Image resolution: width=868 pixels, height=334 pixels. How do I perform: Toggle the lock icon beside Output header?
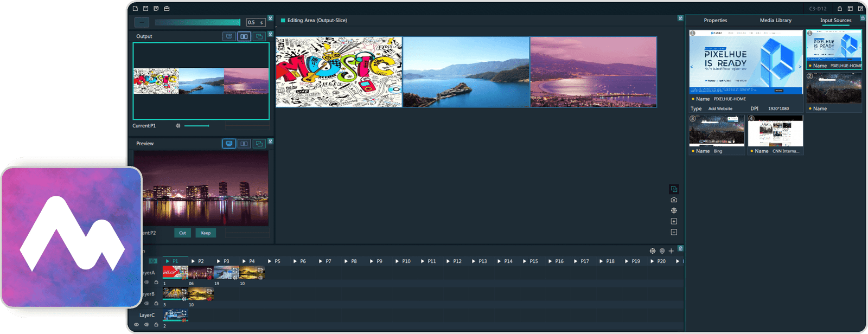point(270,34)
